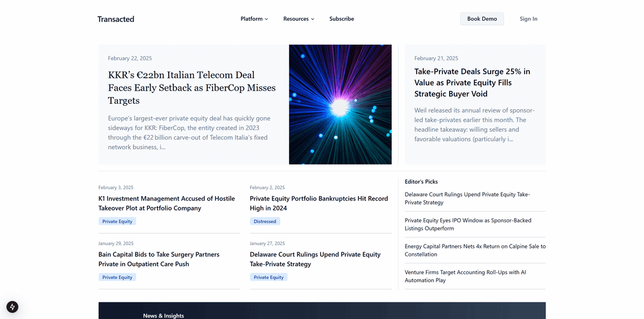Click Private Equity tag under K1 article
The image size is (644, 319).
pyautogui.click(x=117, y=221)
